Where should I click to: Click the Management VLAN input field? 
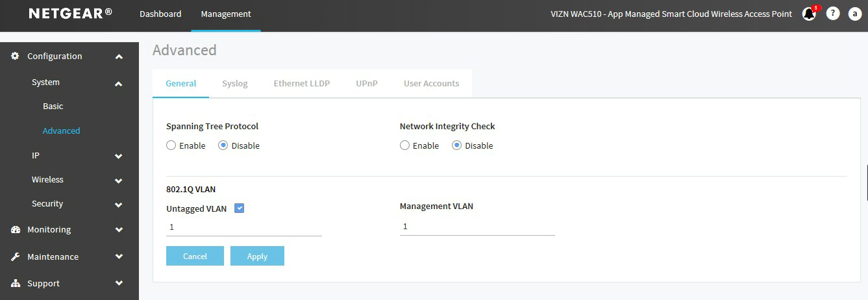click(x=477, y=227)
